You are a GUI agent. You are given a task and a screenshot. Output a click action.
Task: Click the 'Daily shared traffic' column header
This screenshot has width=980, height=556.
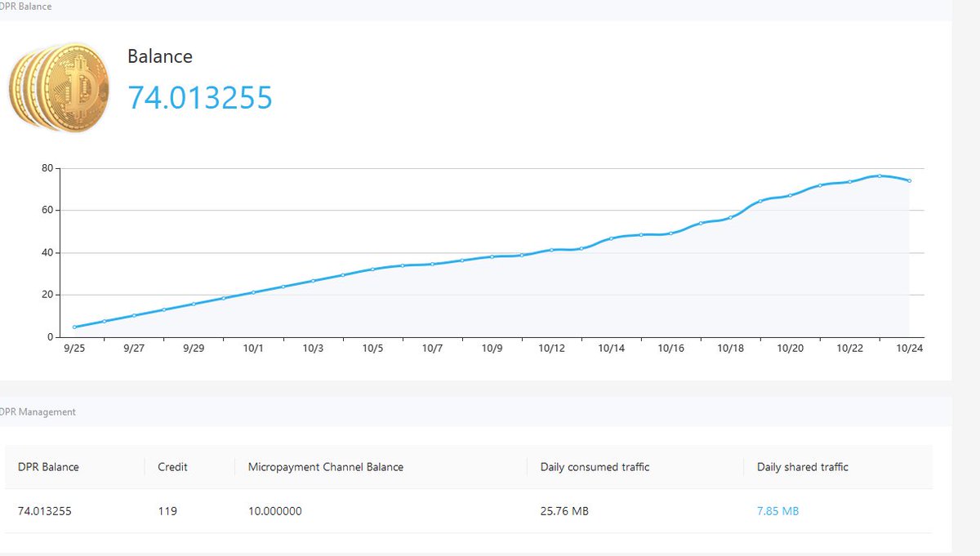pos(803,467)
